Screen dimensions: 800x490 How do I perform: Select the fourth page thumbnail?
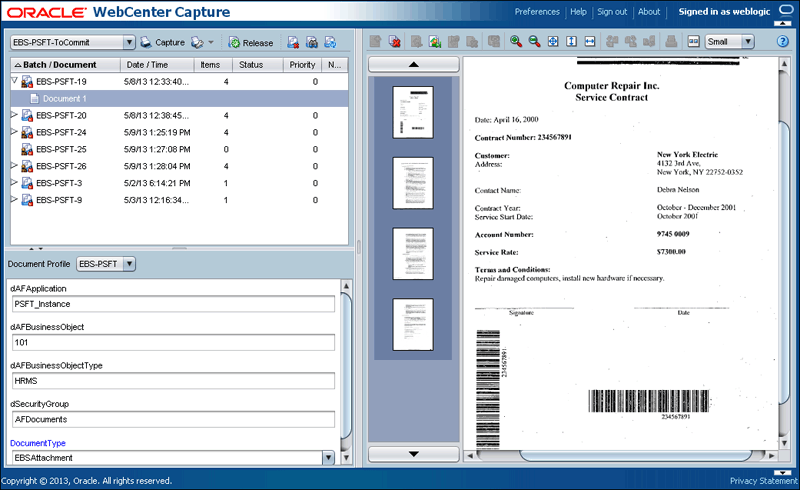(413, 325)
